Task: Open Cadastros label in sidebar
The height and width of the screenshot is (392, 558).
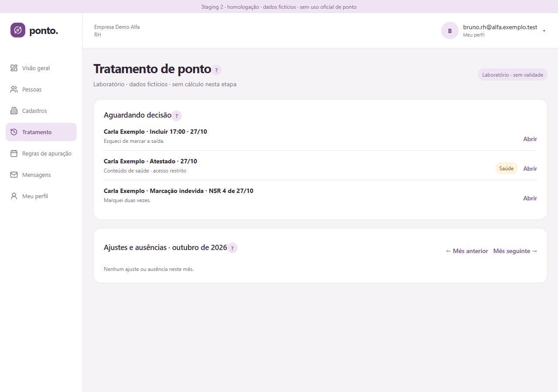Action: coord(34,111)
